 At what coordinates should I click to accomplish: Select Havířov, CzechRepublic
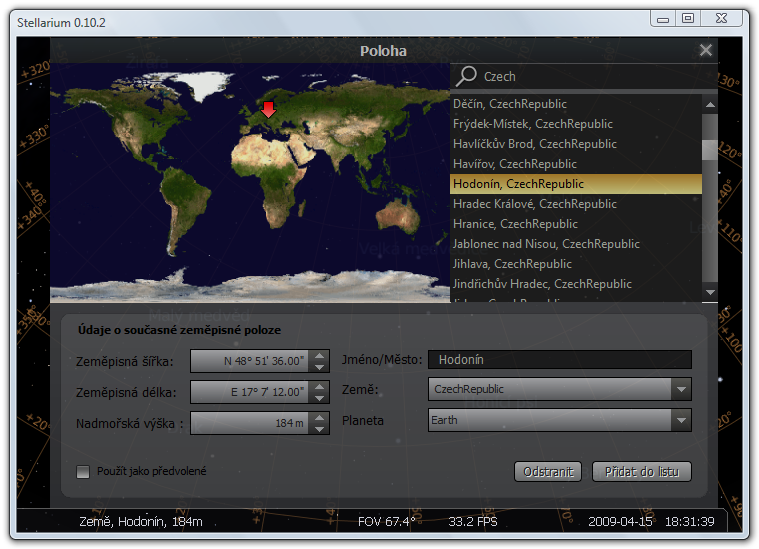tap(576, 164)
